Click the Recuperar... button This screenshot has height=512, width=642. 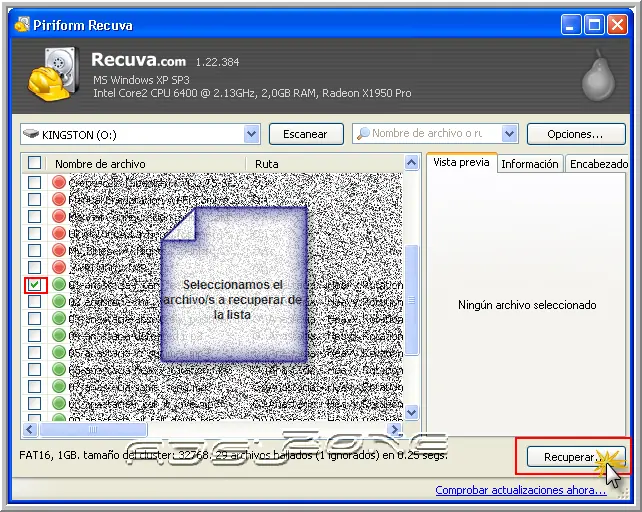click(x=576, y=457)
